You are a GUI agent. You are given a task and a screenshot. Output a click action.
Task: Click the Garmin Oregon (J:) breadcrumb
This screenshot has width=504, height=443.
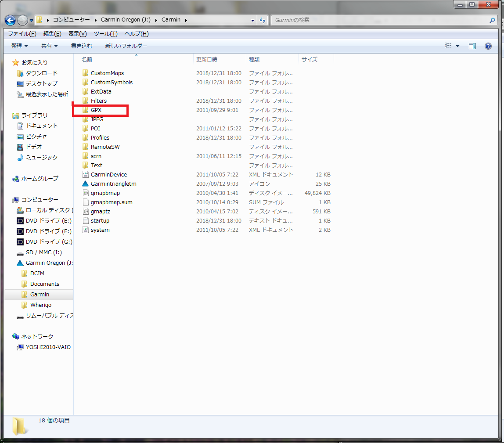point(126,20)
